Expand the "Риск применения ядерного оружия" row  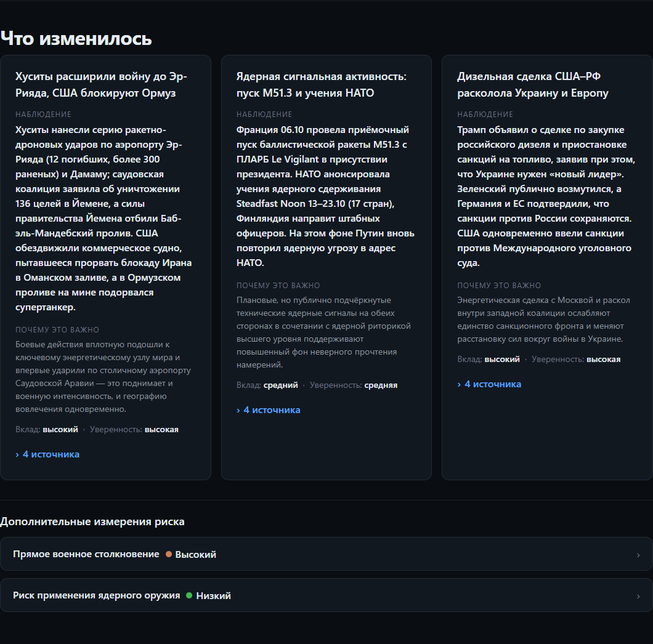tap(326, 595)
